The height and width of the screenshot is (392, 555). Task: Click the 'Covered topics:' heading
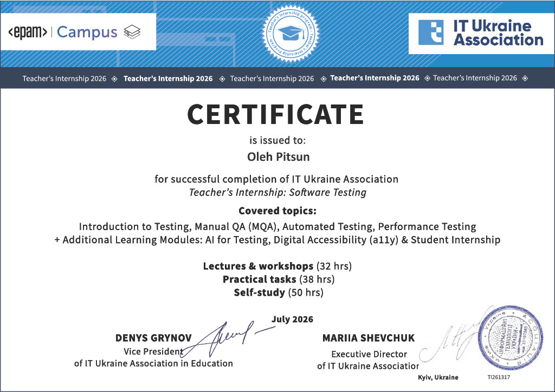click(277, 211)
